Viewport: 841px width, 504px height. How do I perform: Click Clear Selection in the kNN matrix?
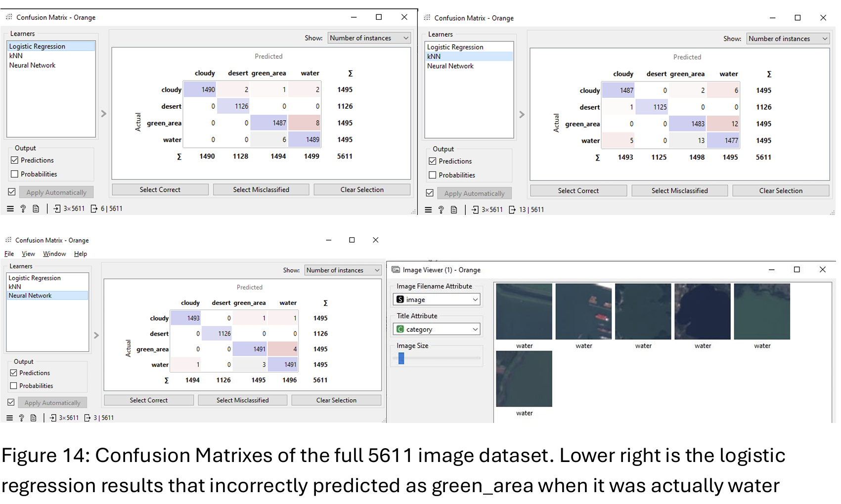(x=780, y=190)
